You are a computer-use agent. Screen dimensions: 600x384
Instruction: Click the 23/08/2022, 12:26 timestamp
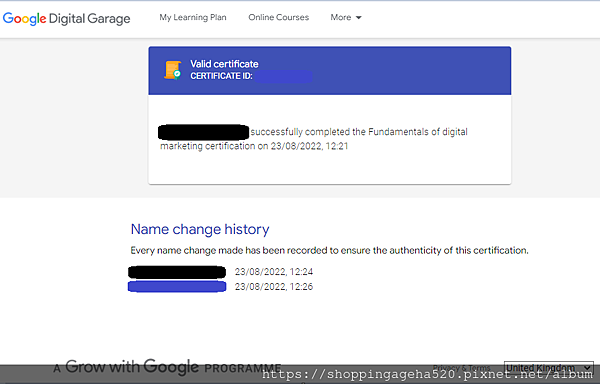click(x=274, y=286)
